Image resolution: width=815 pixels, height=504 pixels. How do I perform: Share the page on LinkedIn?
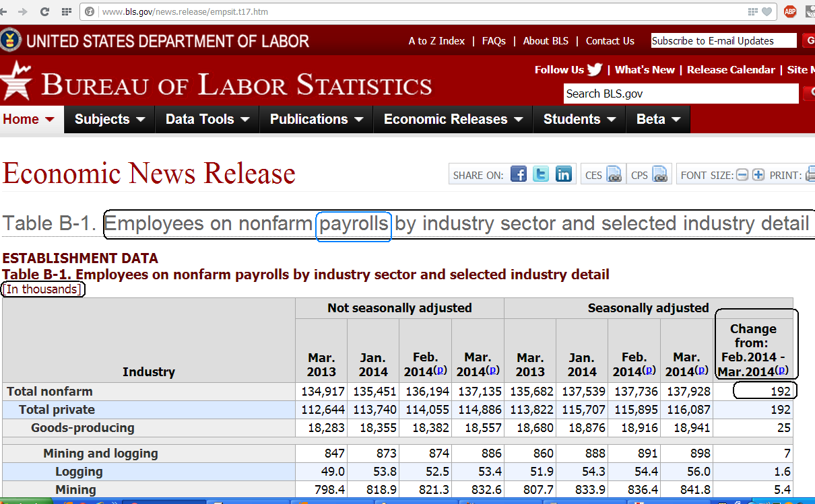coord(564,174)
